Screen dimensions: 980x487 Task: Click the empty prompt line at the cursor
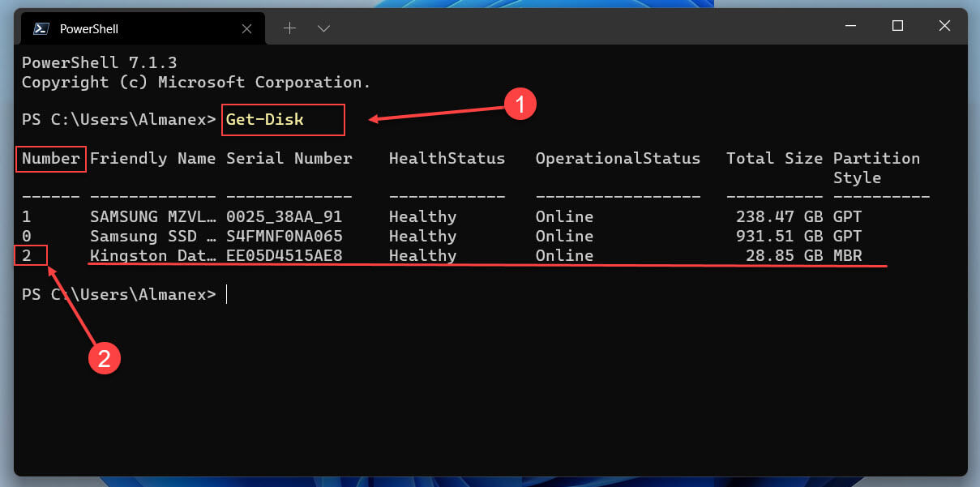coord(123,294)
